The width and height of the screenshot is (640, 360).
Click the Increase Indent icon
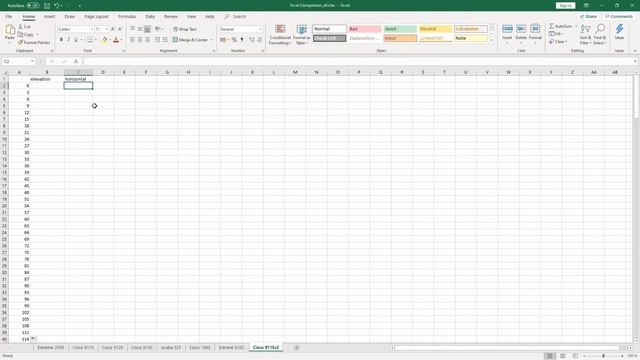click(x=165, y=40)
